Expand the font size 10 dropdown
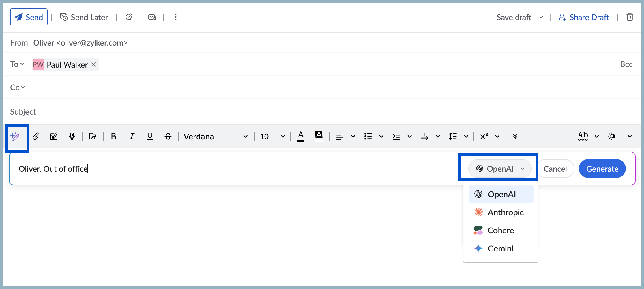Screen dimensions: 644x289 coord(271,136)
